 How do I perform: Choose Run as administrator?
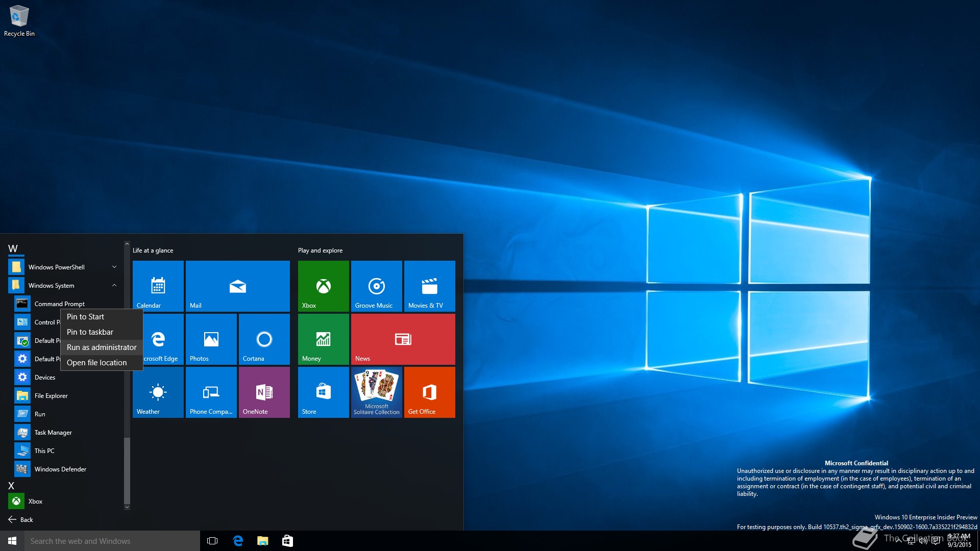tap(102, 347)
